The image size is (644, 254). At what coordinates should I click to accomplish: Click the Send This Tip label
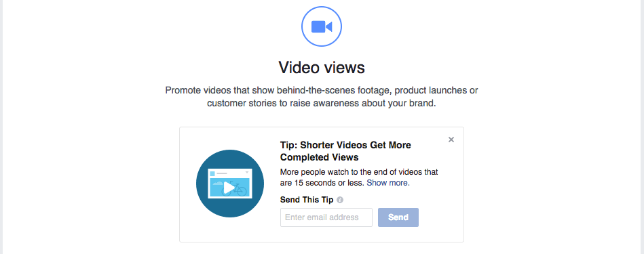(307, 200)
